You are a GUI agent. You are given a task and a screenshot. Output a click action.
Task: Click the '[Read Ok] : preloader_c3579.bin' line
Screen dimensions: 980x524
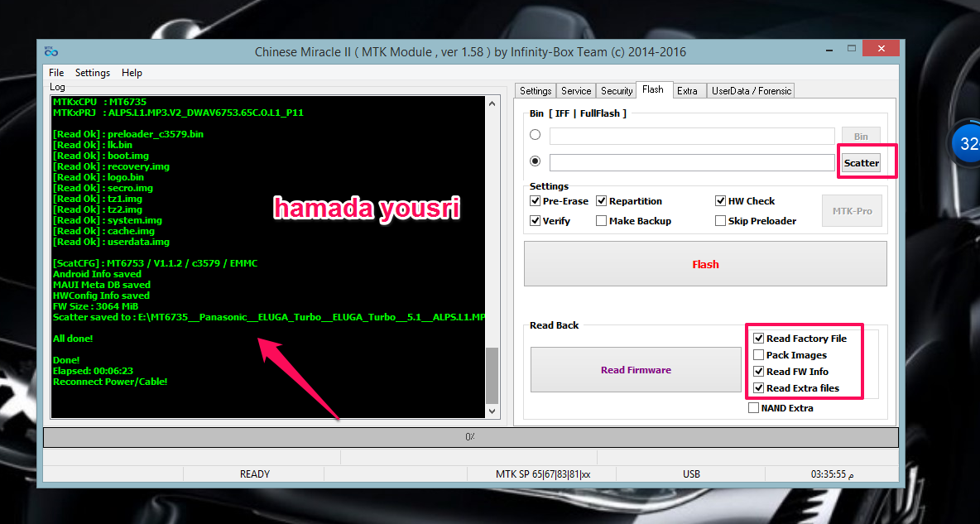(128, 134)
